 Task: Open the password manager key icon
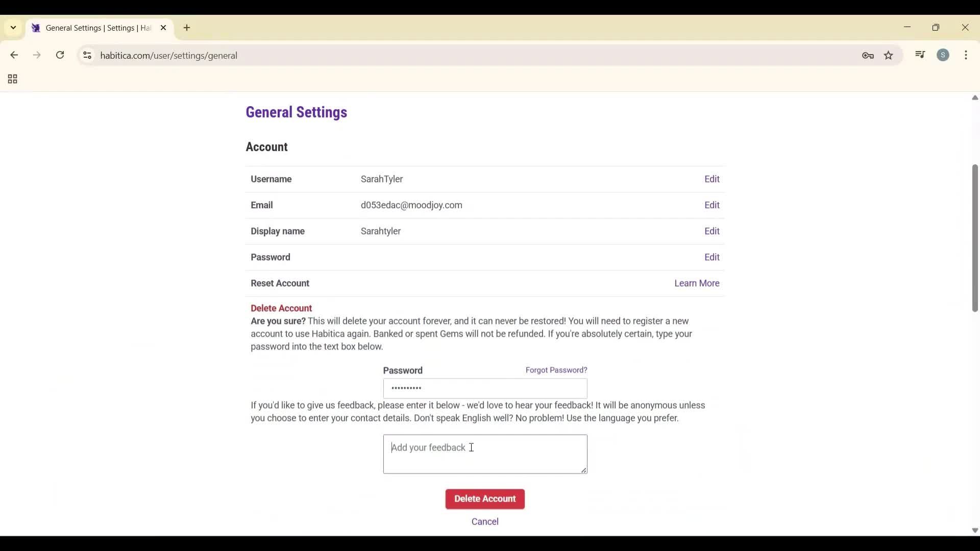(x=868, y=56)
